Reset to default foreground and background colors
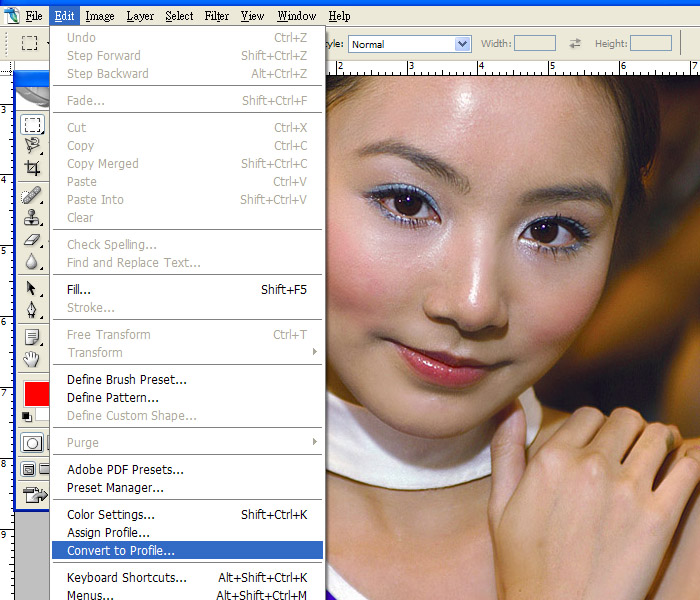 coord(27,417)
